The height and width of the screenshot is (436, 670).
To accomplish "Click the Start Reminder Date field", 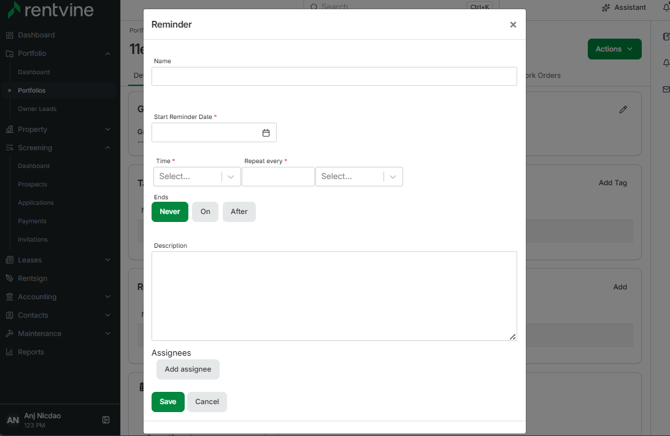I will (214, 133).
